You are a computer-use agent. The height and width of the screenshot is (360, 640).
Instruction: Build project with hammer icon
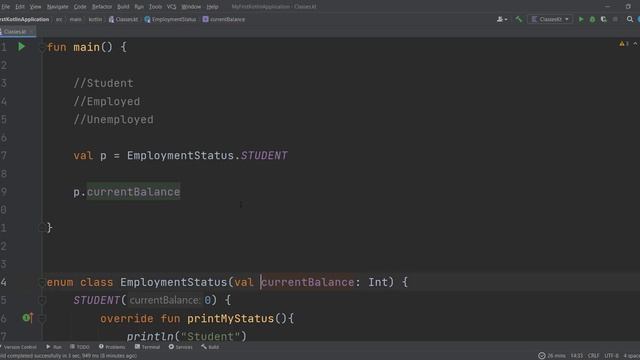pyautogui.click(x=519, y=19)
